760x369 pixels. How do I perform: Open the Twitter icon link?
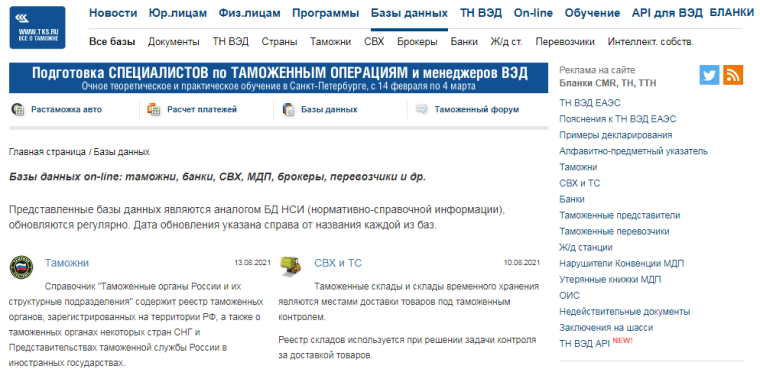point(709,75)
